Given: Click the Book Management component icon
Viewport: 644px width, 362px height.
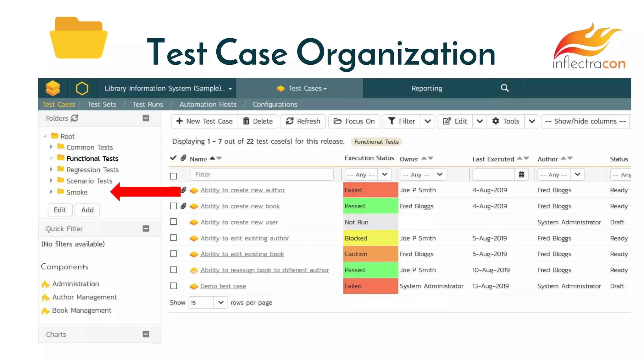Looking at the screenshot, I should [46, 311].
